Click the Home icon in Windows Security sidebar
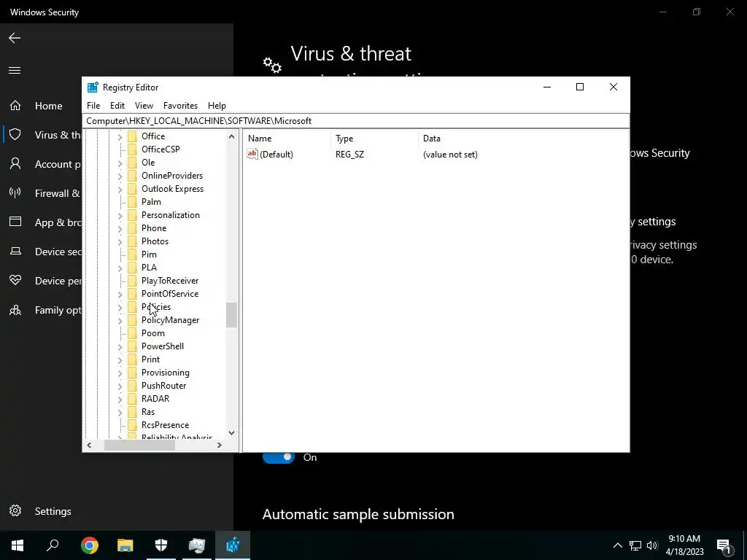 pyautogui.click(x=15, y=105)
